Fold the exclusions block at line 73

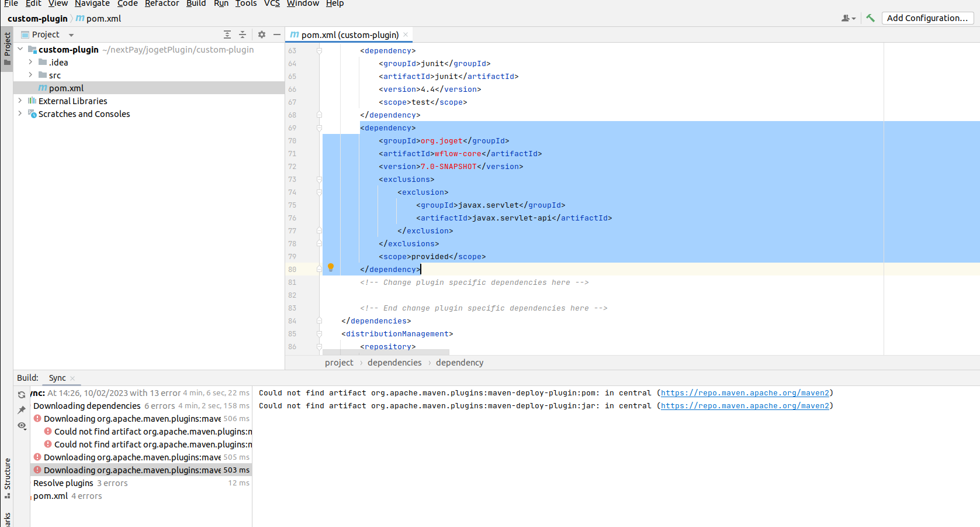(x=319, y=180)
